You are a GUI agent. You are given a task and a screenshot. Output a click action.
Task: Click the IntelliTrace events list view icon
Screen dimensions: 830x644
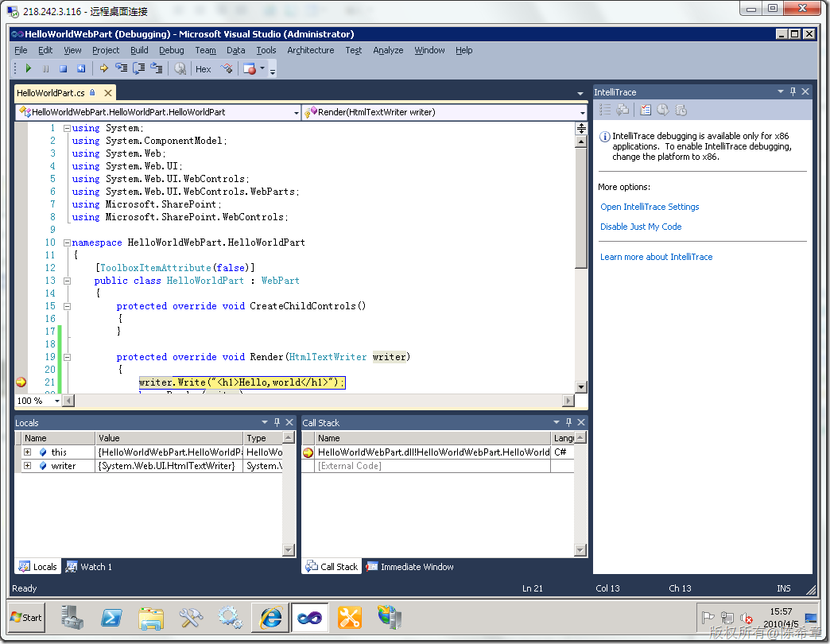pyautogui.click(x=605, y=110)
